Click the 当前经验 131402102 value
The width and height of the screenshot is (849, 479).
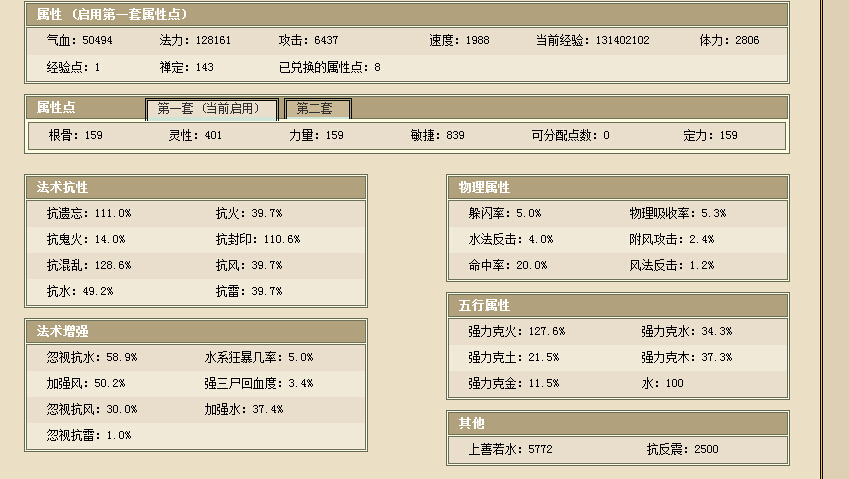tap(592, 41)
